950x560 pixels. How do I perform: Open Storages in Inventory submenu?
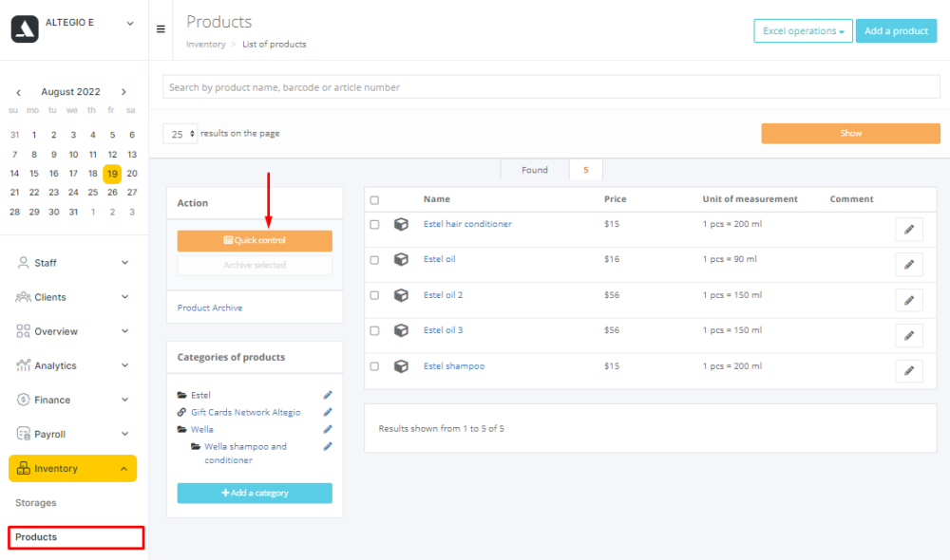pos(36,503)
